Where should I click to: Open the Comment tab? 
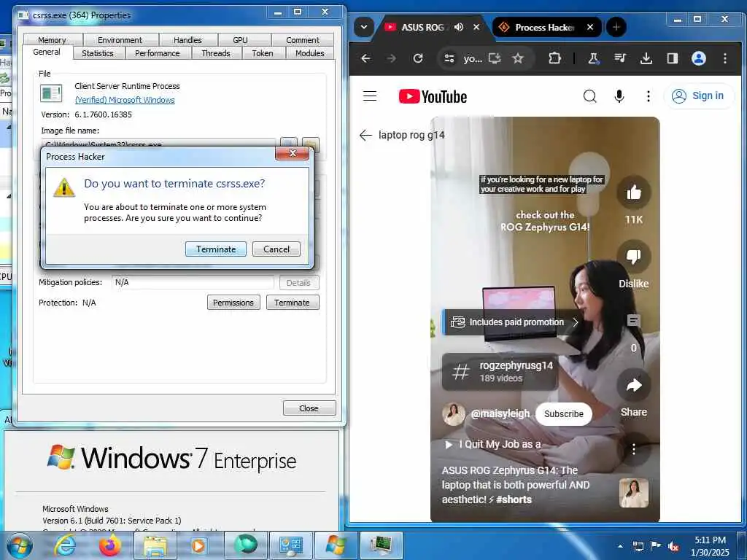(x=303, y=40)
